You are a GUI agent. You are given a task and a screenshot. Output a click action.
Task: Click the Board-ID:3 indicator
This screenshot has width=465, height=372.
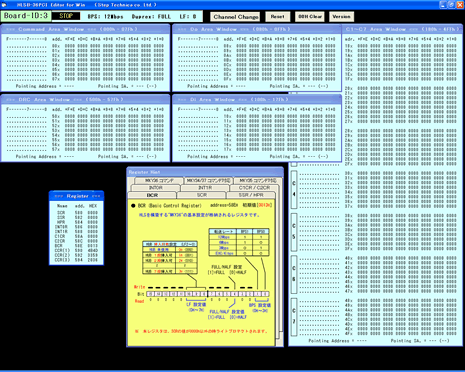26,16
